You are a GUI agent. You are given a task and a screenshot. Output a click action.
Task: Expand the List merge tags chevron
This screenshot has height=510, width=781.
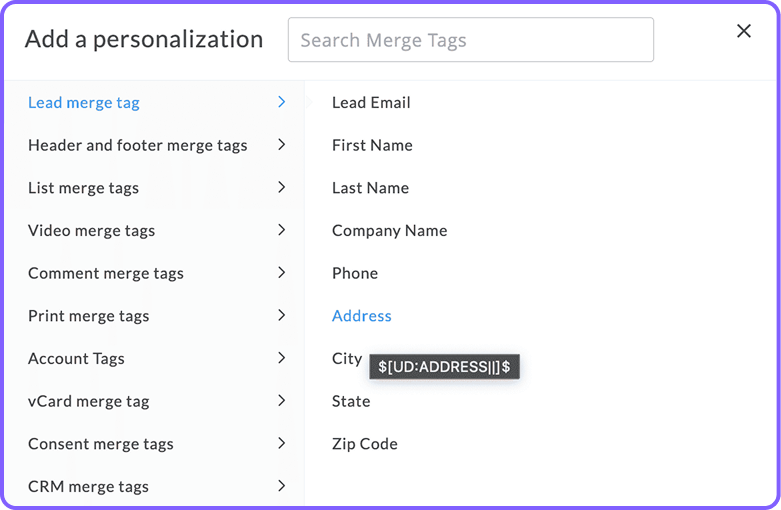[x=282, y=187]
